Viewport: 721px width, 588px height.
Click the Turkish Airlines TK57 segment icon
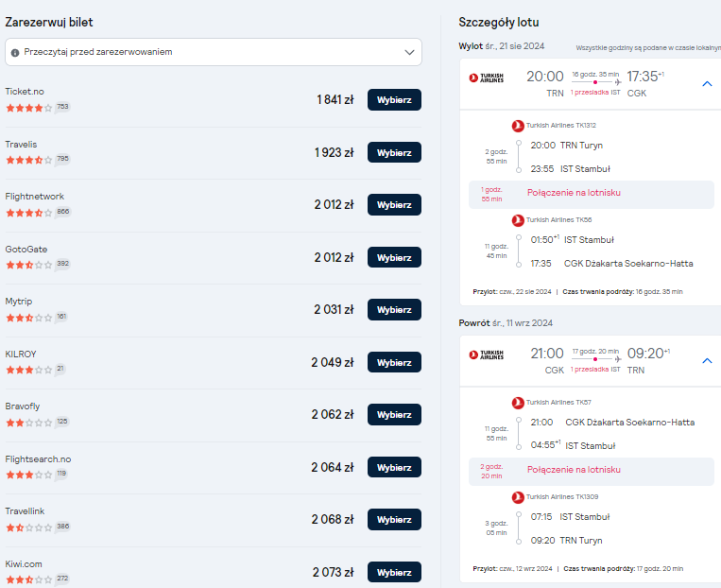[x=518, y=403]
